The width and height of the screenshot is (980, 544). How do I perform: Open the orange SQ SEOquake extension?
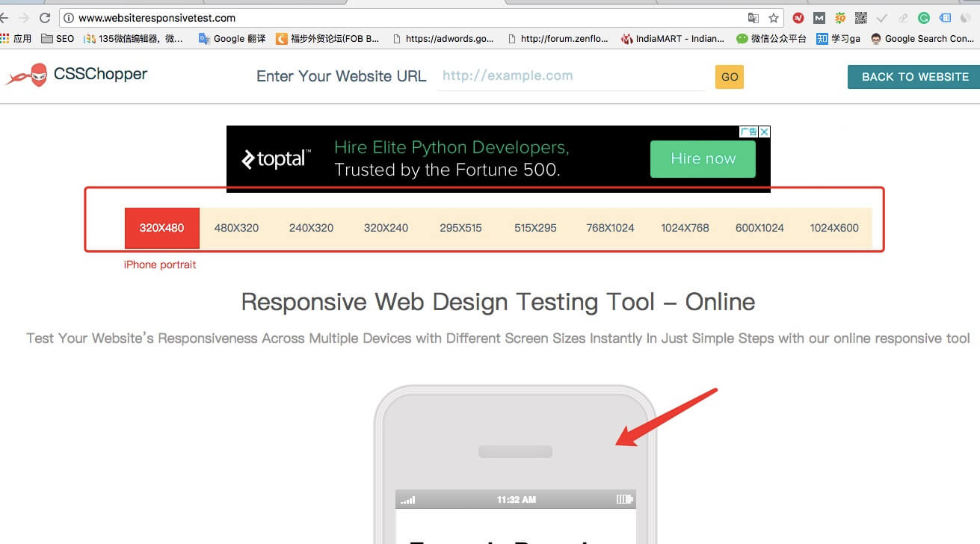(840, 18)
